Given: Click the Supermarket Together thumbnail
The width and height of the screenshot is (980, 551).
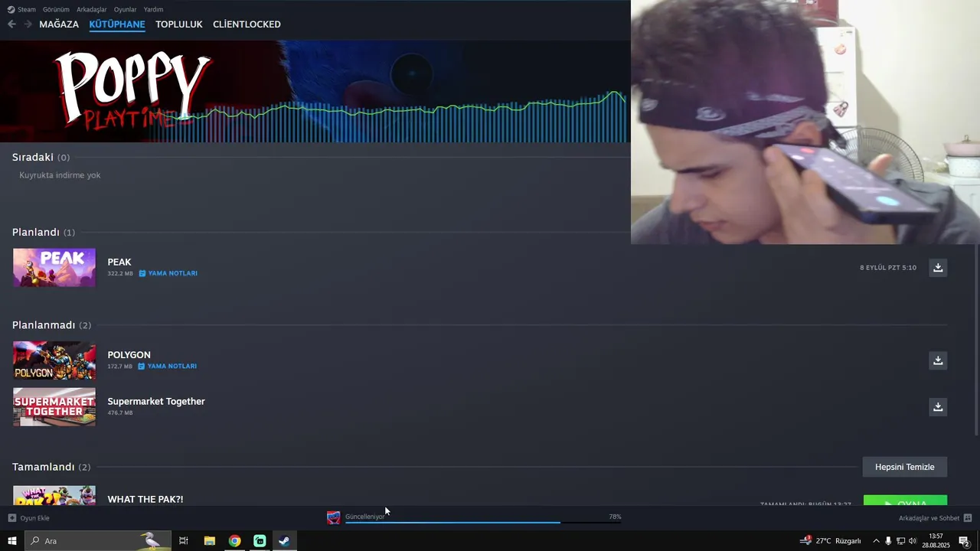Looking at the screenshot, I should coord(54,407).
